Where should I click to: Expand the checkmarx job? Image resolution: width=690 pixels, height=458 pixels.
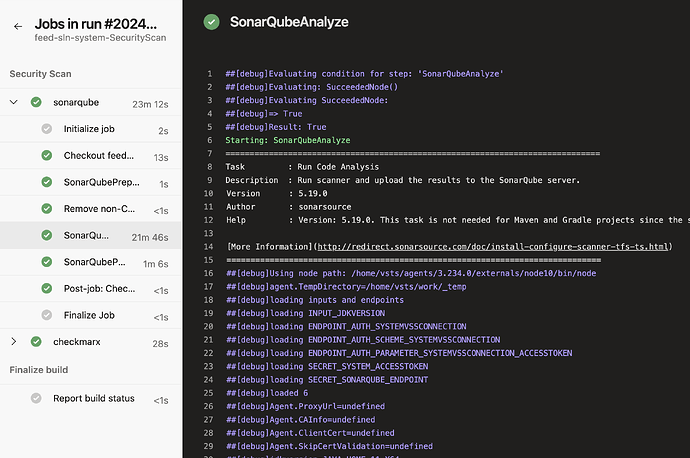(x=14, y=342)
